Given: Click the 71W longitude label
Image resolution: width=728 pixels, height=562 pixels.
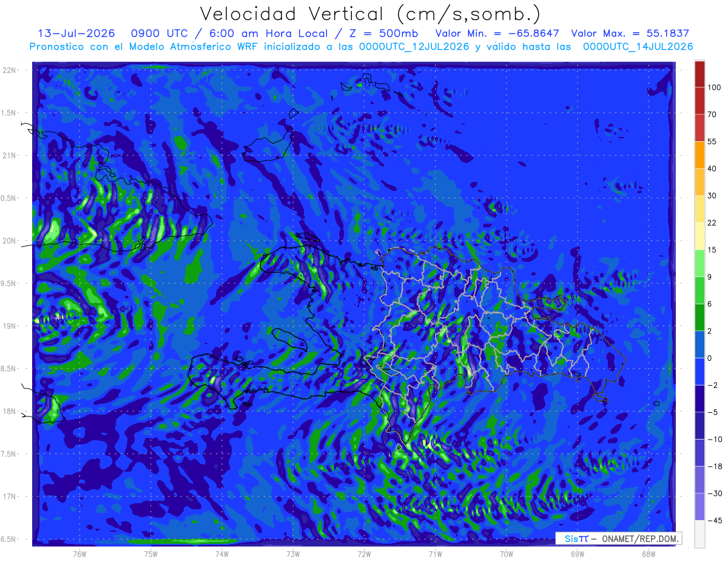Looking at the screenshot, I should pos(435,554).
